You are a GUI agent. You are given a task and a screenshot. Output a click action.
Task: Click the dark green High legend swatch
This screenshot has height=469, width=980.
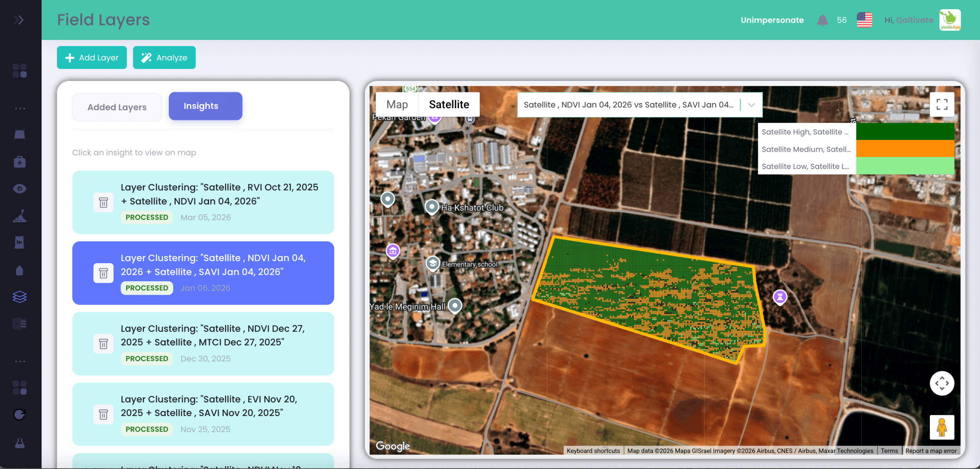coord(905,131)
